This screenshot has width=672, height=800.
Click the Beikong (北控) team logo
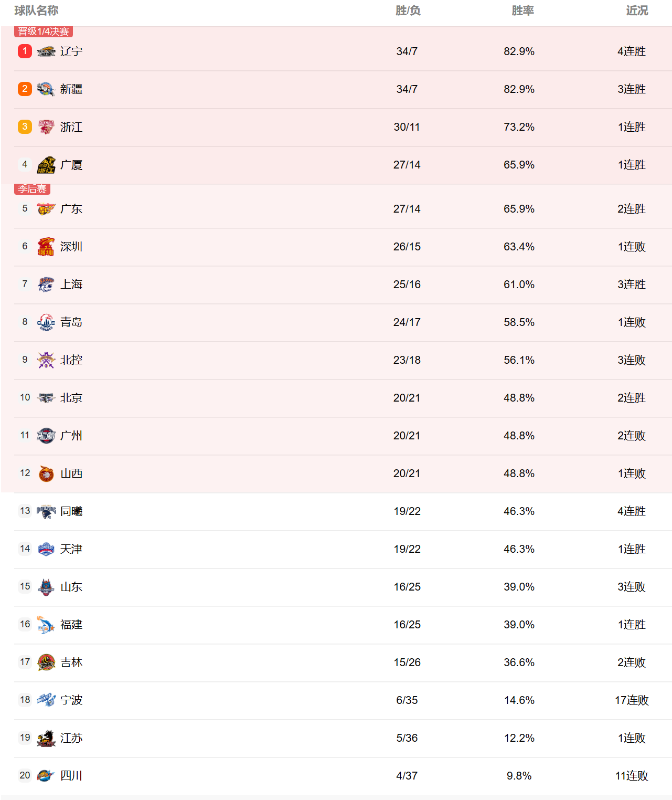point(46,360)
